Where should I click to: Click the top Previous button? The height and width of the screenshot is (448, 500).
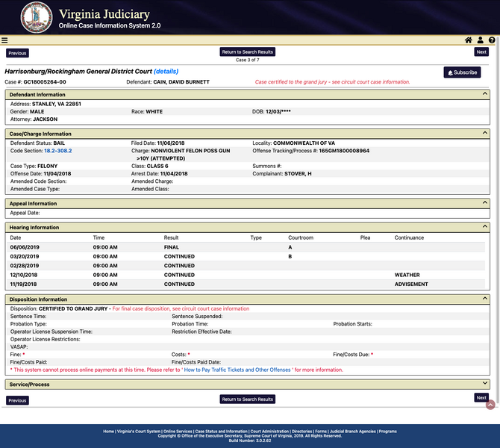[x=17, y=53]
